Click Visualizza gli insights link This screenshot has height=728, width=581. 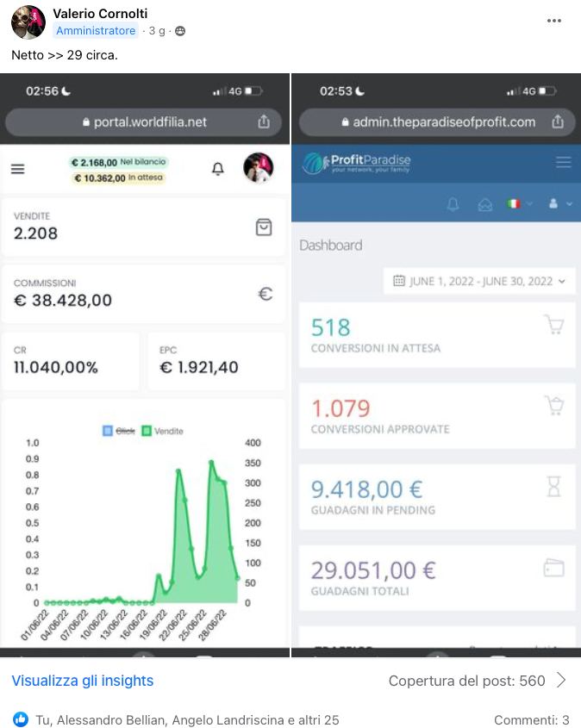82,681
